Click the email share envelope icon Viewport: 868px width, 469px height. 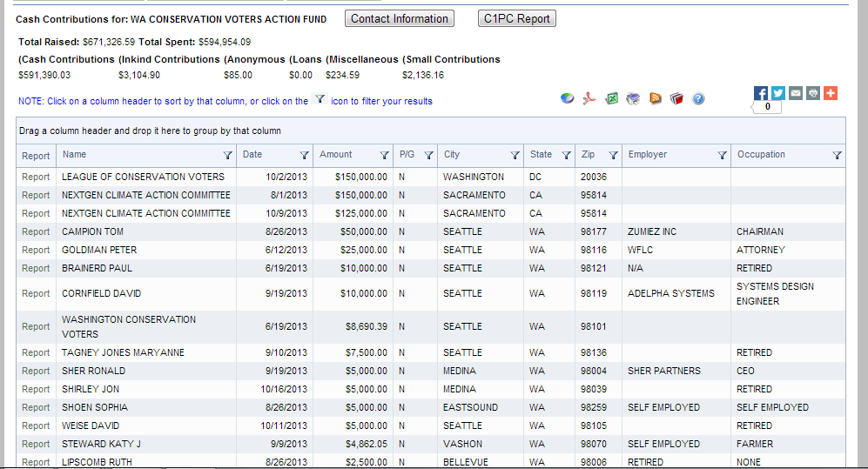[796, 93]
